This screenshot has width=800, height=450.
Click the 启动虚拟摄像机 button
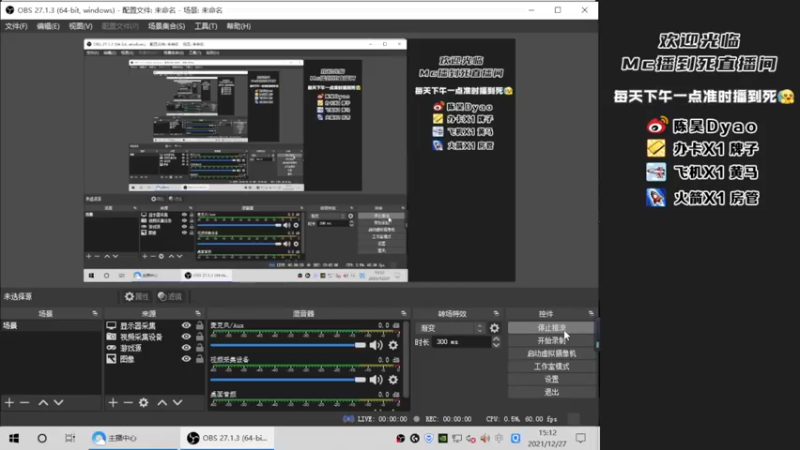(552, 354)
